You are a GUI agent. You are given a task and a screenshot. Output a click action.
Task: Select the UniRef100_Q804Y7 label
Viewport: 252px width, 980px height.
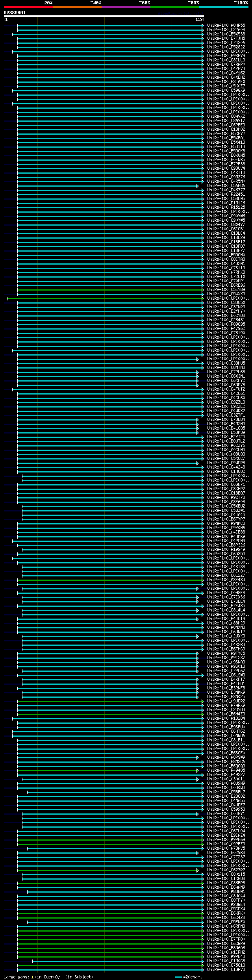pyautogui.click(x=226, y=224)
